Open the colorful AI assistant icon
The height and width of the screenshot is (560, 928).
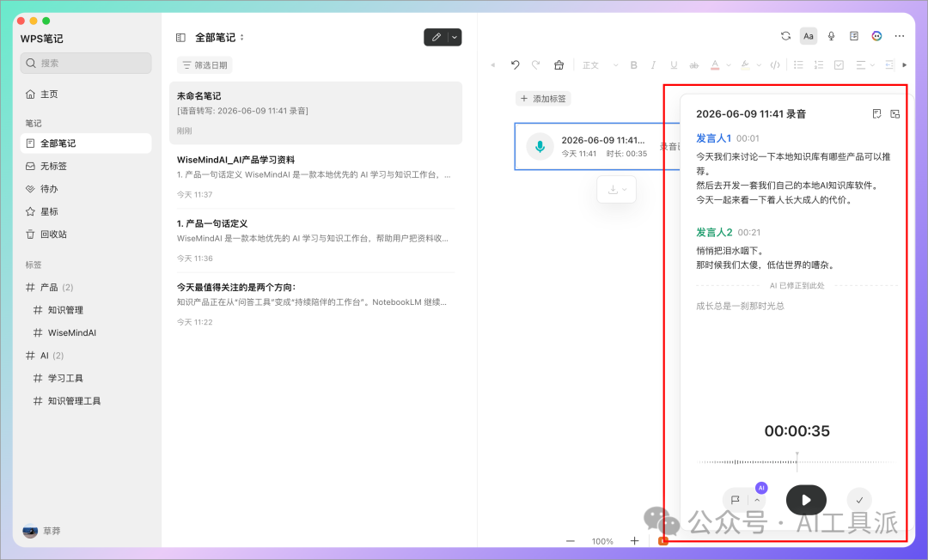(876, 36)
